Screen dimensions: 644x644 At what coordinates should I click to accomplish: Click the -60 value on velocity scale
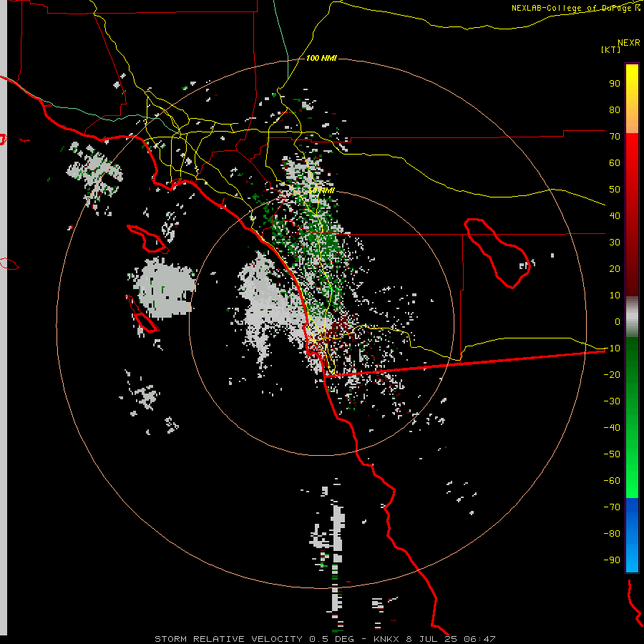tap(612, 481)
